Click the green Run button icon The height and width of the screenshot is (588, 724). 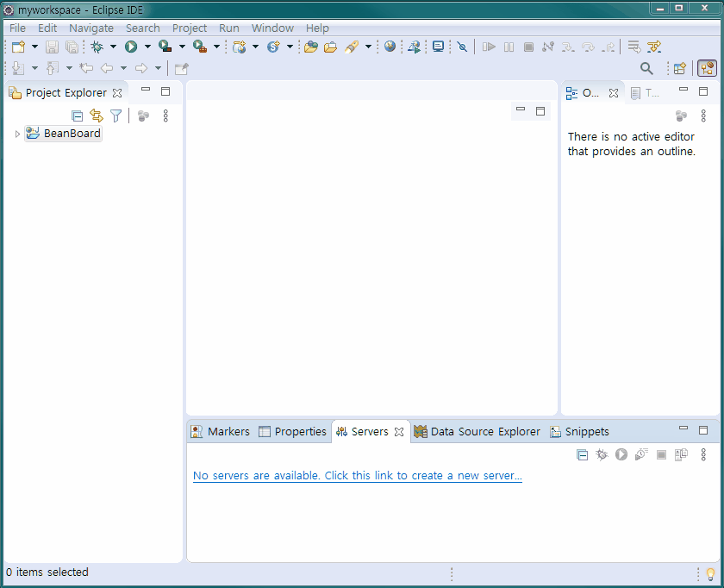pos(131,47)
